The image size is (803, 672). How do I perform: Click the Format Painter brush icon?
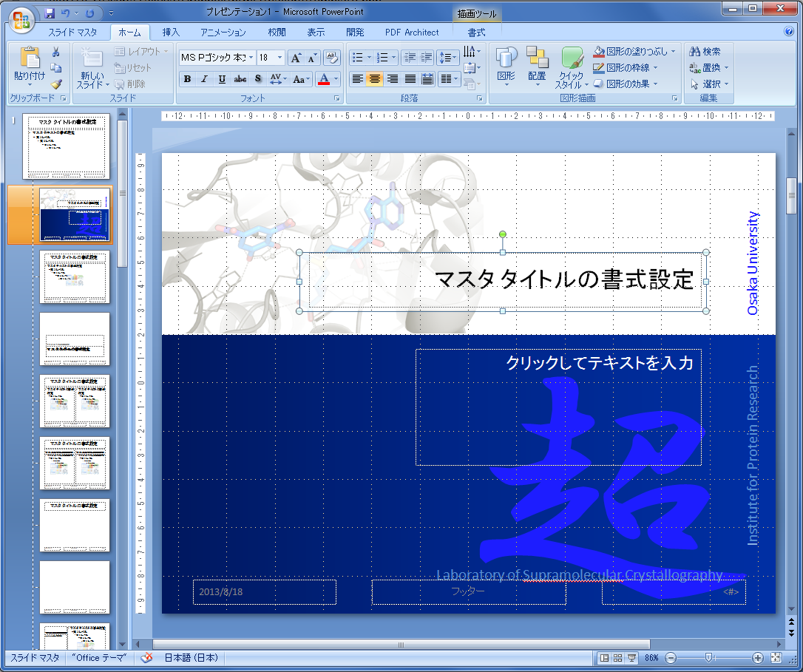tap(56, 84)
